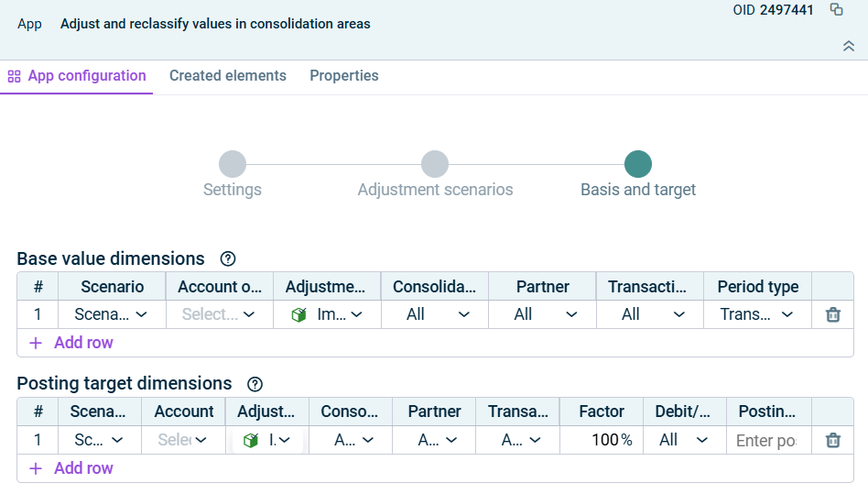Image resolution: width=868 pixels, height=494 pixels.
Task: Open base row Account dropdown
Action: tap(220, 314)
